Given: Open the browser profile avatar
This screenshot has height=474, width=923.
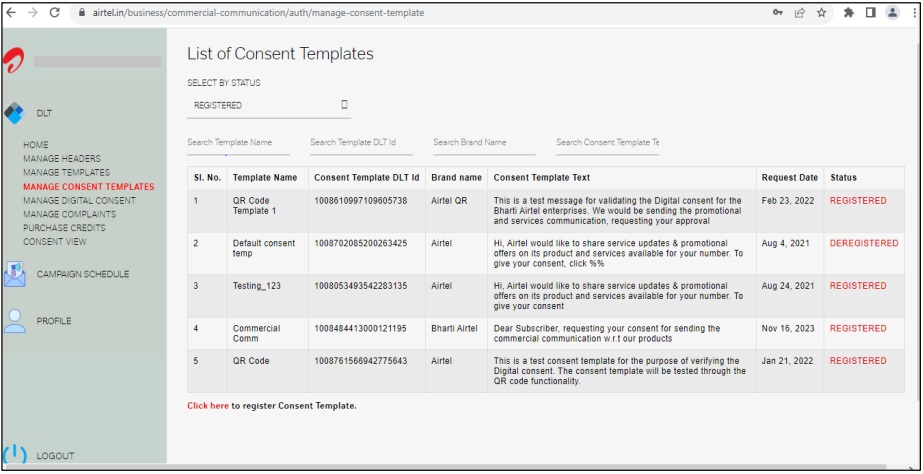Looking at the screenshot, I should pyautogui.click(x=893, y=13).
